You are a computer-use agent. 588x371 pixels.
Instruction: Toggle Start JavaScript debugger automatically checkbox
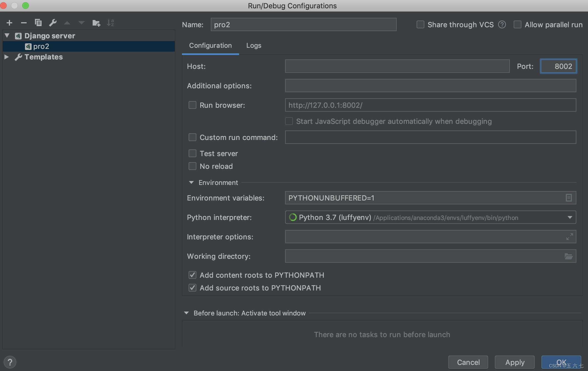coord(289,121)
